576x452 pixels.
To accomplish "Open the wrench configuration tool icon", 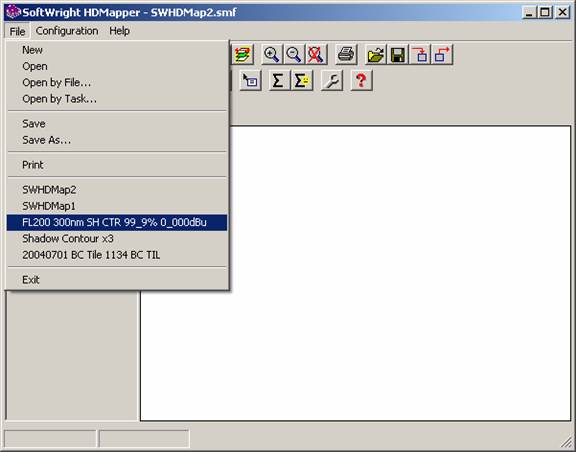I will [332, 80].
